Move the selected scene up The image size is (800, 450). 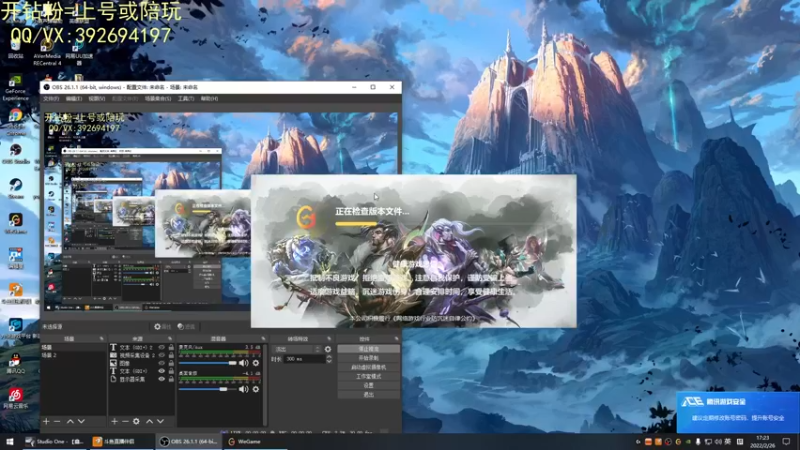pos(70,421)
